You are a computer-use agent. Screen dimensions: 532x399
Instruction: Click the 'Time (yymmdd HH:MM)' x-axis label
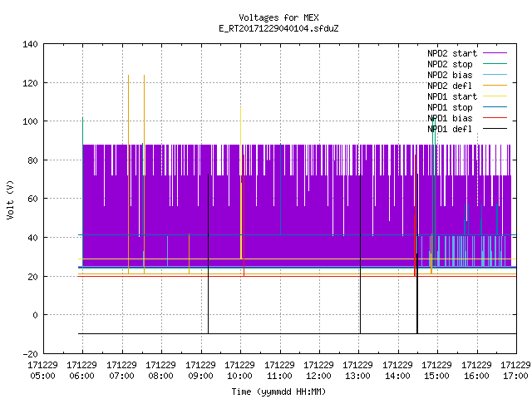click(278, 392)
